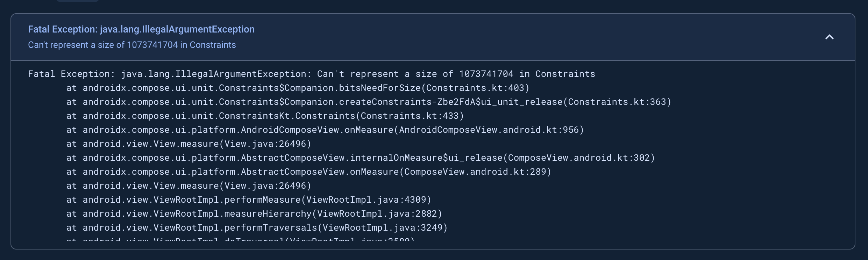868x260 pixels.
Task: Select the ViewRootImpl.performMeasure stack frame
Action: pos(249,200)
